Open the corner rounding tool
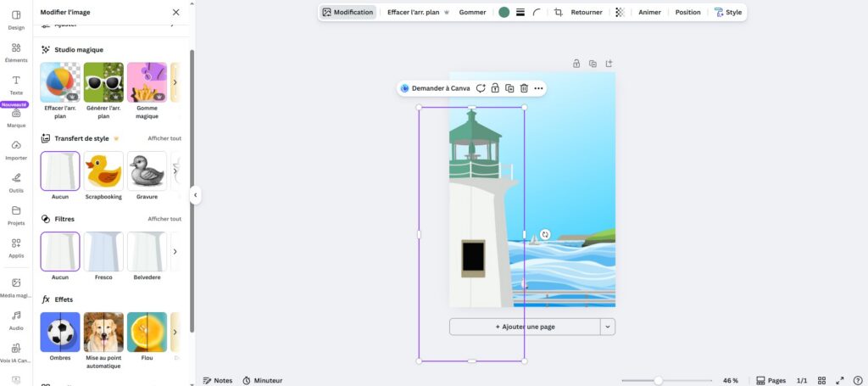Screen dimensions: 868x386 [x=537, y=13]
